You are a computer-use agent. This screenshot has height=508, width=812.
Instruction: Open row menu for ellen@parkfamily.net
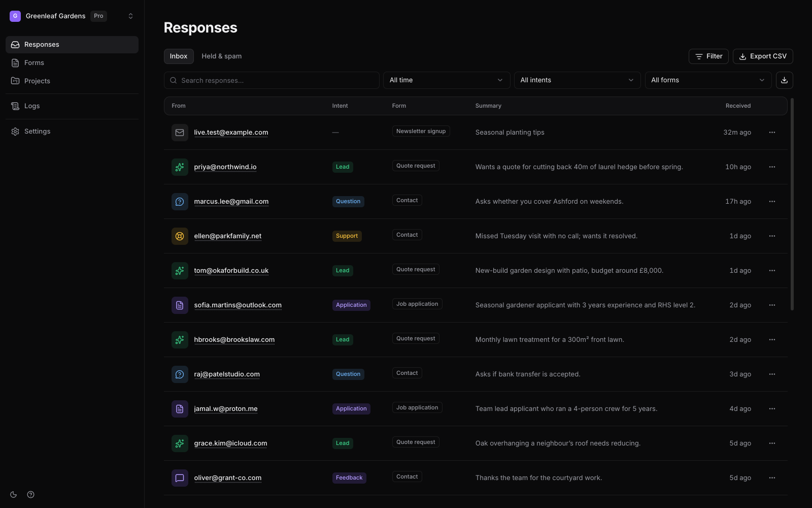(x=772, y=236)
